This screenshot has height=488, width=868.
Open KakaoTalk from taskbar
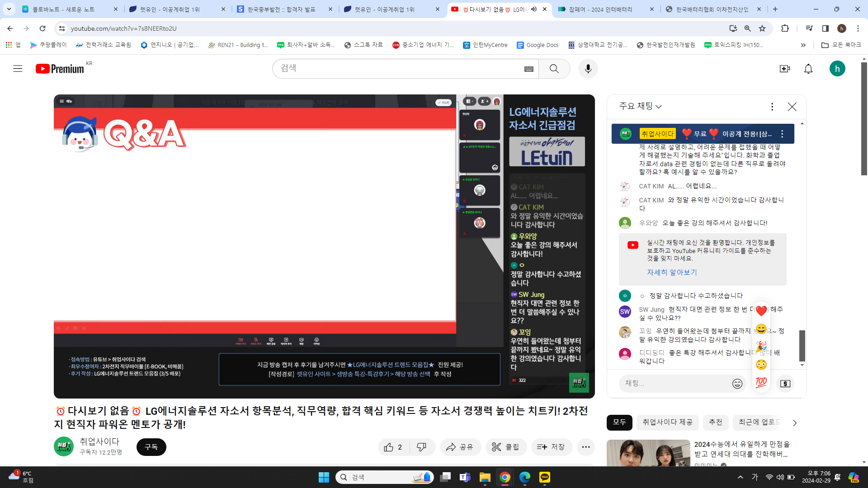544,477
